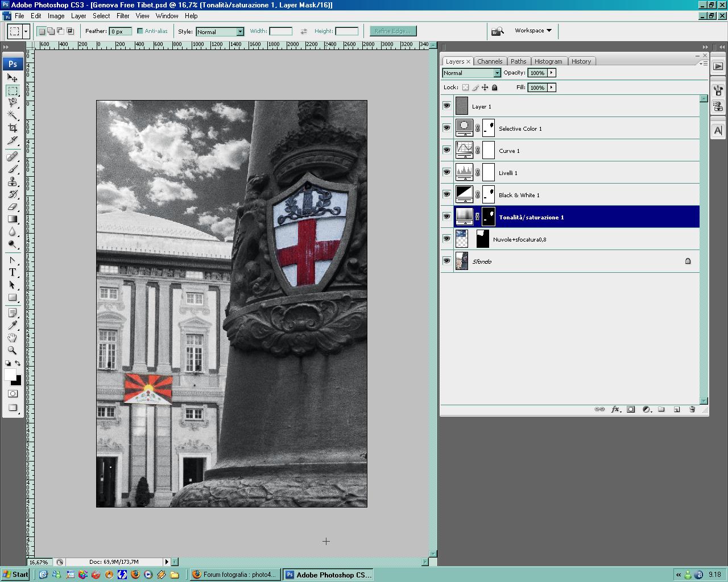Hide the Sfondo layer
The image size is (728, 582).
[447, 261]
